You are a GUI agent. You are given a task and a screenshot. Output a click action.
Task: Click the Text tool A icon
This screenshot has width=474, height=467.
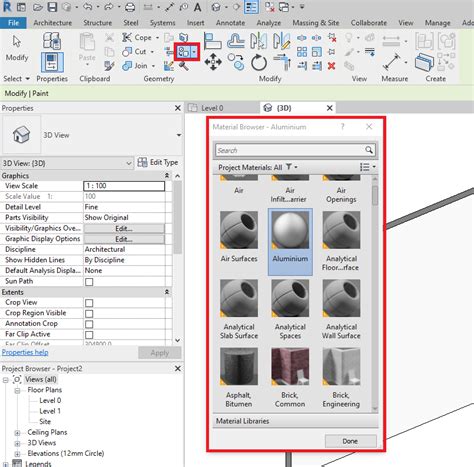(198, 7)
